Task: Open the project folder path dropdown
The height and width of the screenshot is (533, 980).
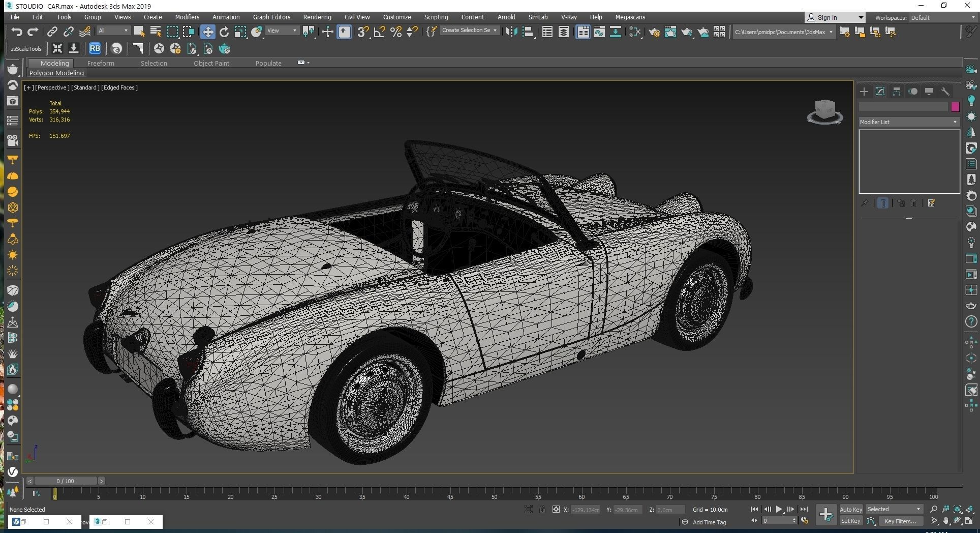Action: click(783, 32)
